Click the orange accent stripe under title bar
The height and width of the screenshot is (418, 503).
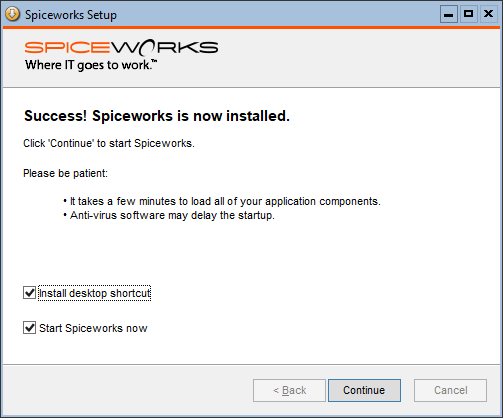click(251, 27)
